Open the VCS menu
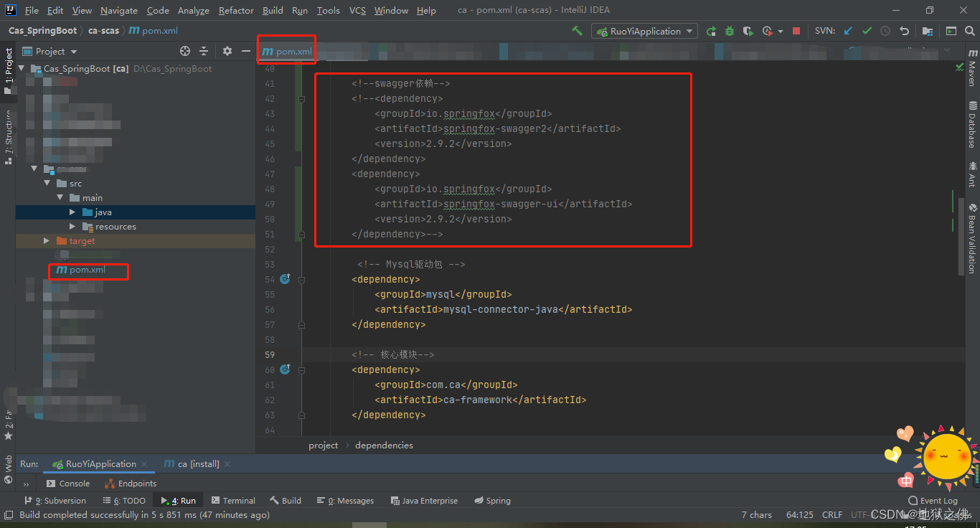 pyautogui.click(x=357, y=10)
